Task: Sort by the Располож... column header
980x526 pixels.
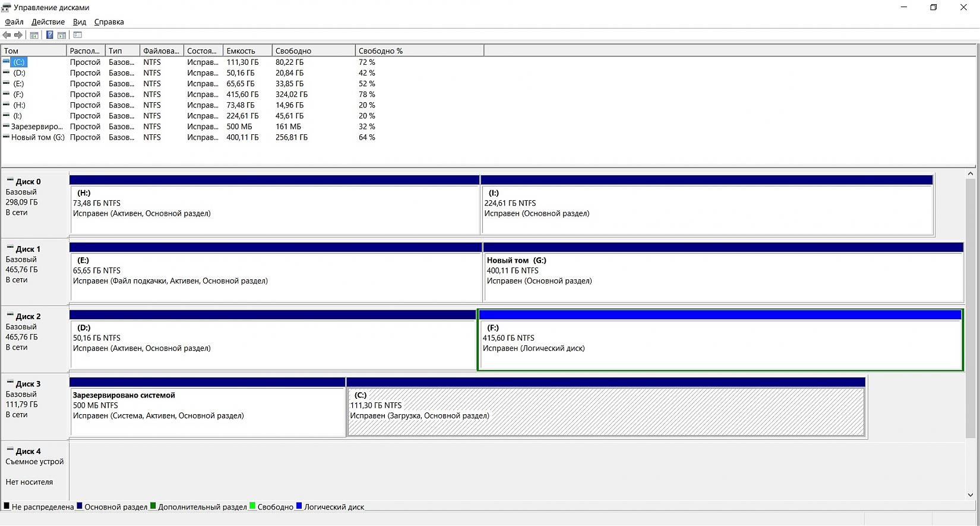Action: [86, 51]
